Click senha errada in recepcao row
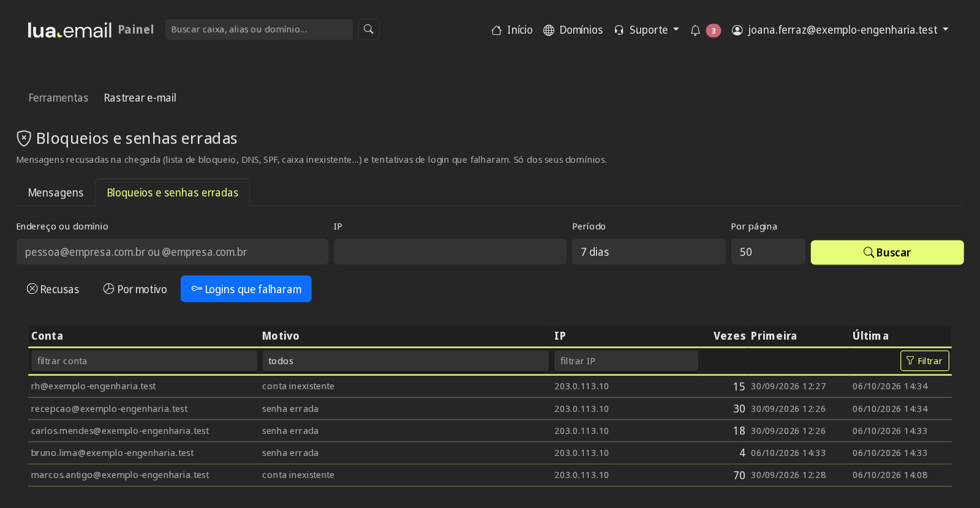 click(x=290, y=409)
